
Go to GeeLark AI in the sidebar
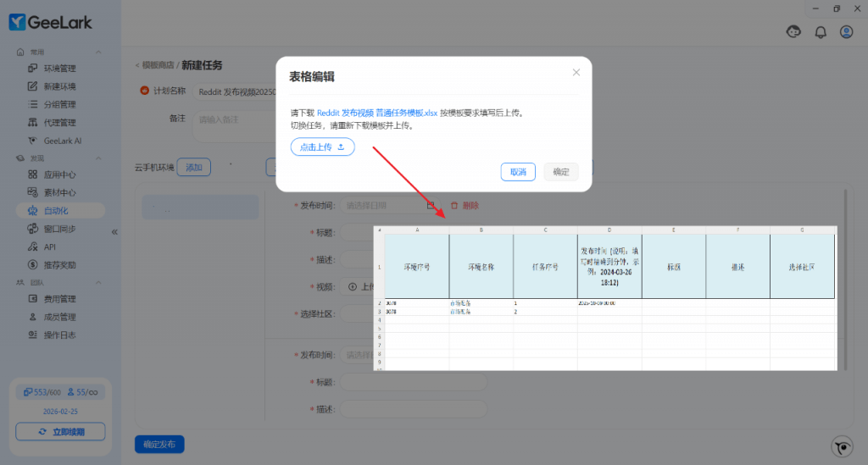point(62,141)
